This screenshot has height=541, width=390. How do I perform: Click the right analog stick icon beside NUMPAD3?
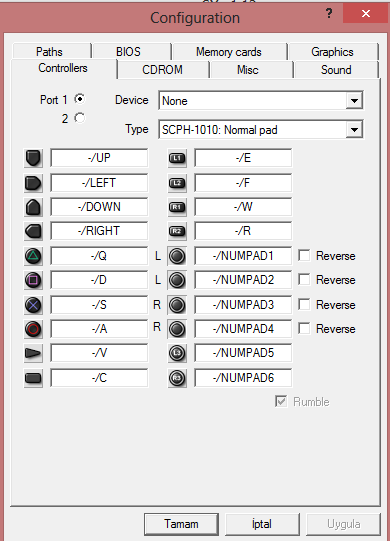177,305
